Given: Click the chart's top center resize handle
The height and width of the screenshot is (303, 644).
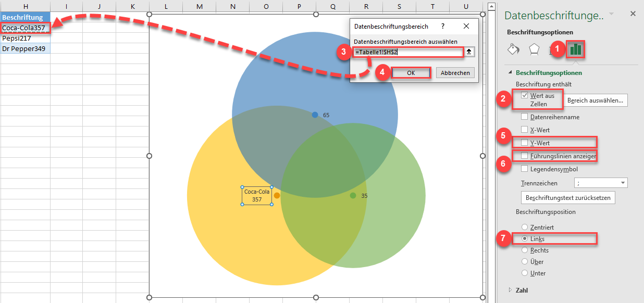Looking at the screenshot, I should 315,14.
